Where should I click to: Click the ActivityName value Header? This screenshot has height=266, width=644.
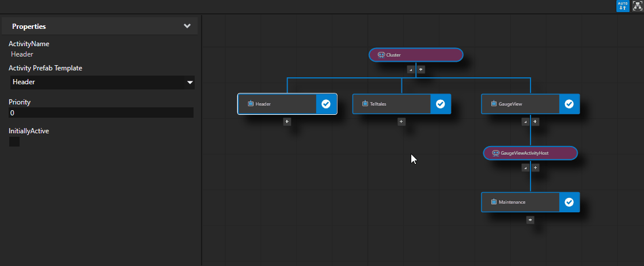(x=22, y=54)
